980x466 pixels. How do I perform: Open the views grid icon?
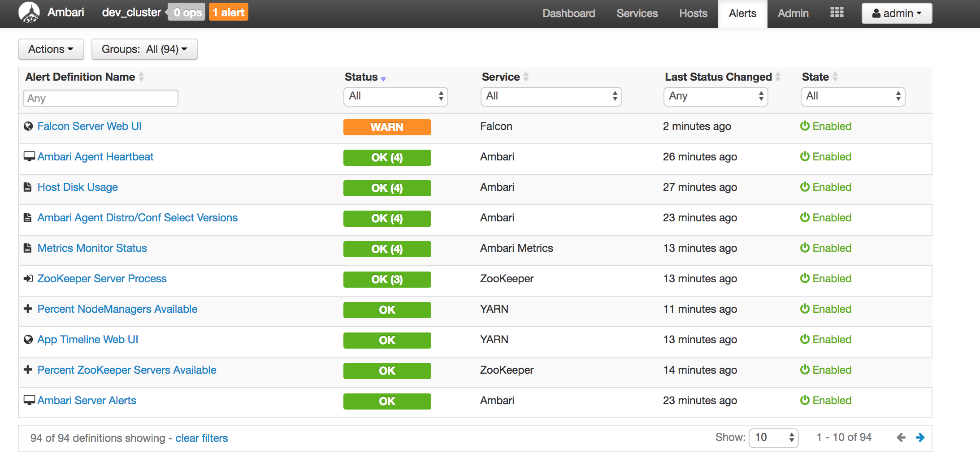click(837, 13)
